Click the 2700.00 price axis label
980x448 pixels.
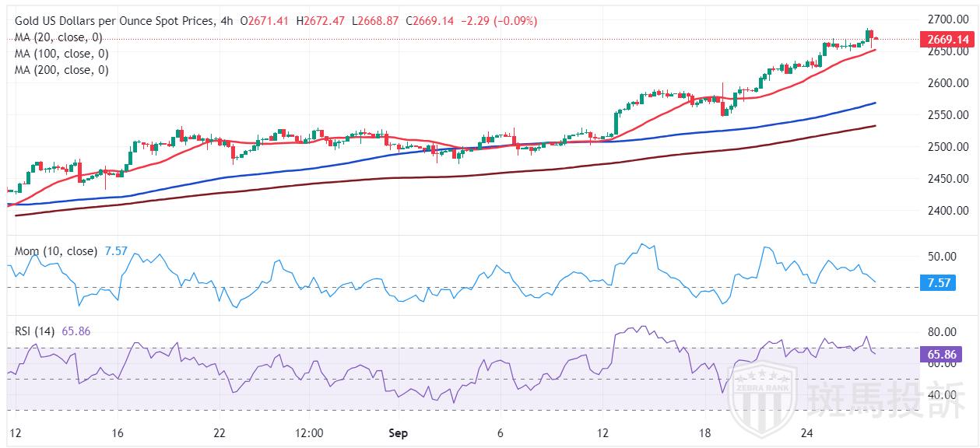[950, 19]
